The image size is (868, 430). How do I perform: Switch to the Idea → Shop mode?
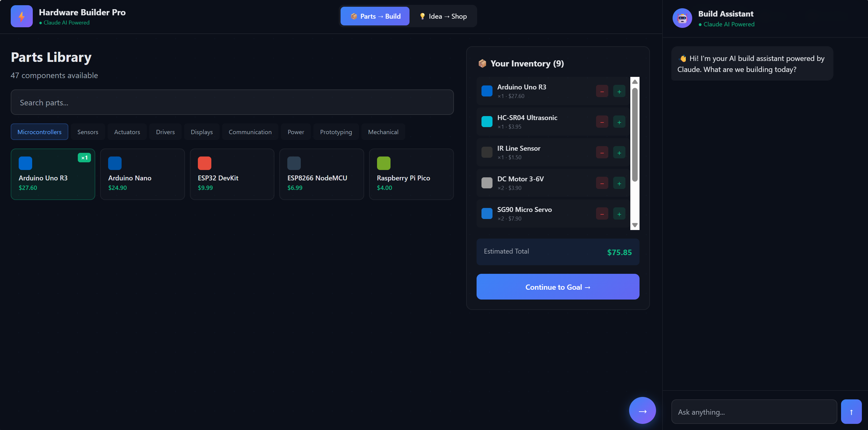(x=443, y=16)
